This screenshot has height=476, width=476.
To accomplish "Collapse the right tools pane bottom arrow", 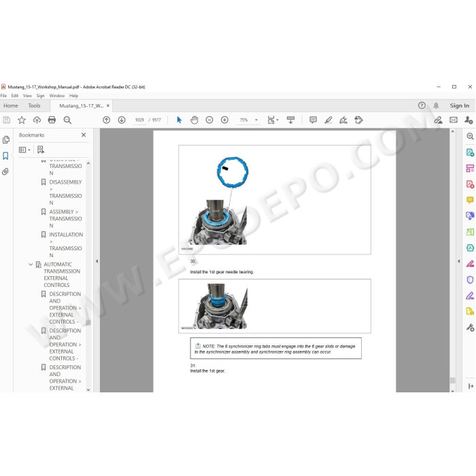I will pos(471,386).
